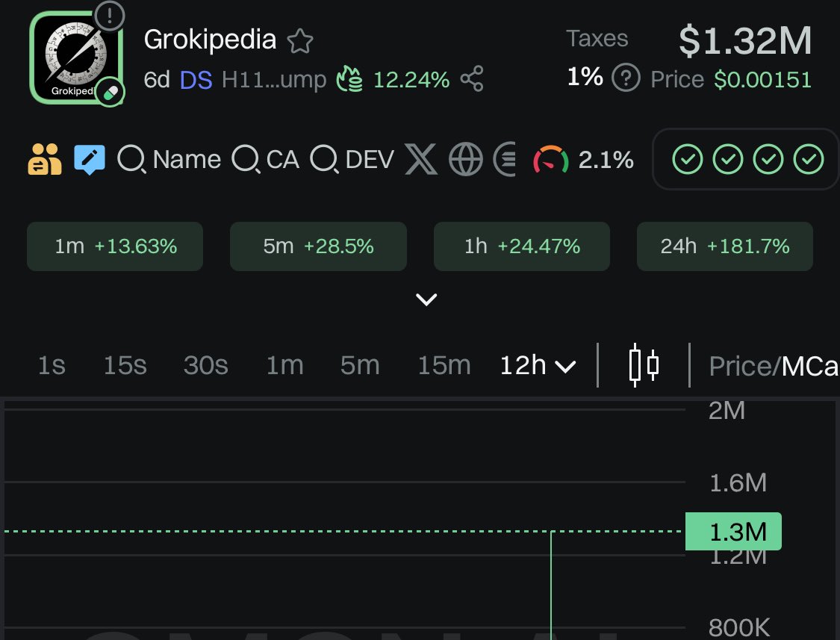Image resolution: width=840 pixels, height=640 pixels.
Task: Open the Taxes help question mark
Action: click(626, 78)
